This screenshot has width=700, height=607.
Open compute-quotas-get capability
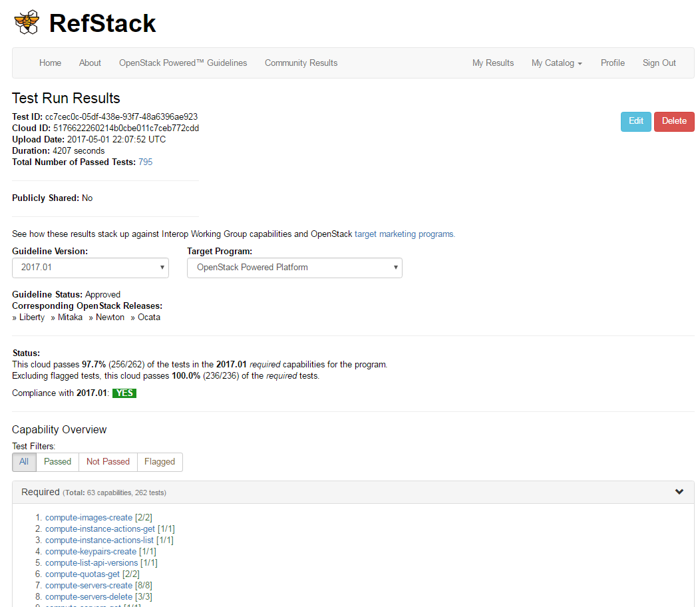[x=82, y=574]
